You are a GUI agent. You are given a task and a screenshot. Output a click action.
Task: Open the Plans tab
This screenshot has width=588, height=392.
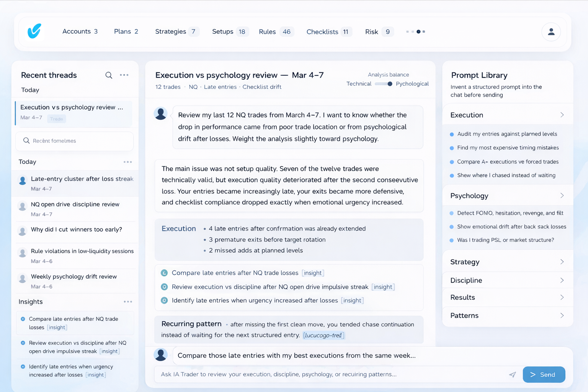point(126,31)
